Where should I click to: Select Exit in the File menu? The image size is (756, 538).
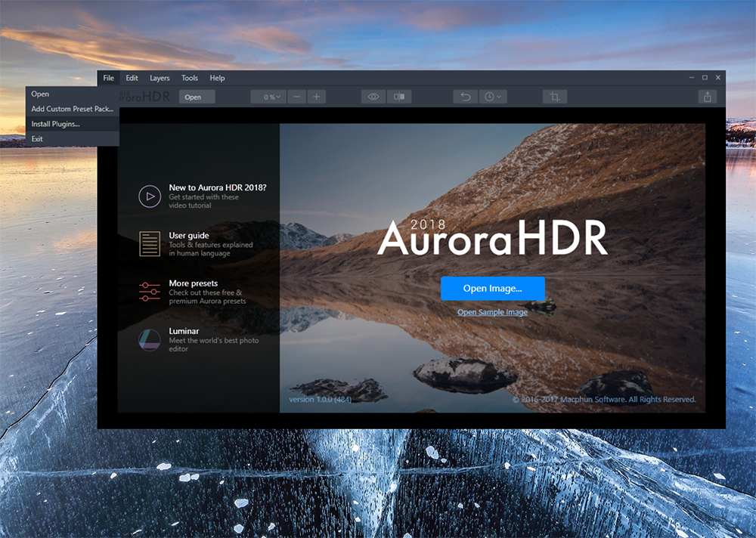[73, 139]
